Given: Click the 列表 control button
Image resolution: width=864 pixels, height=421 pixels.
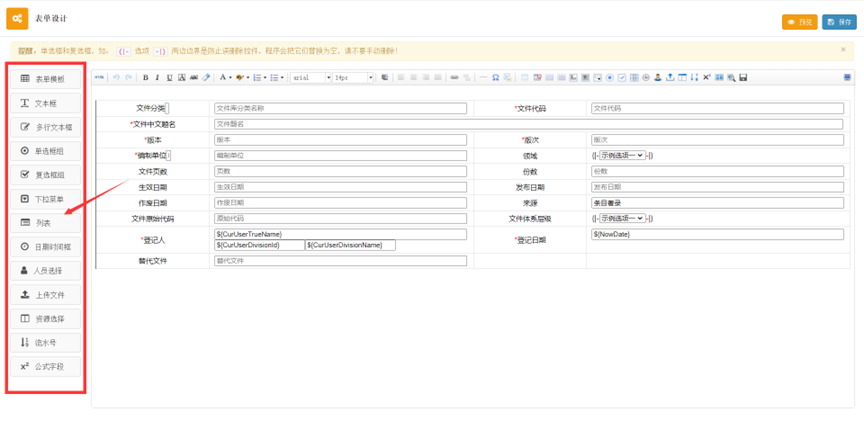Looking at the screenshot, I should click(x=45, y=223).
